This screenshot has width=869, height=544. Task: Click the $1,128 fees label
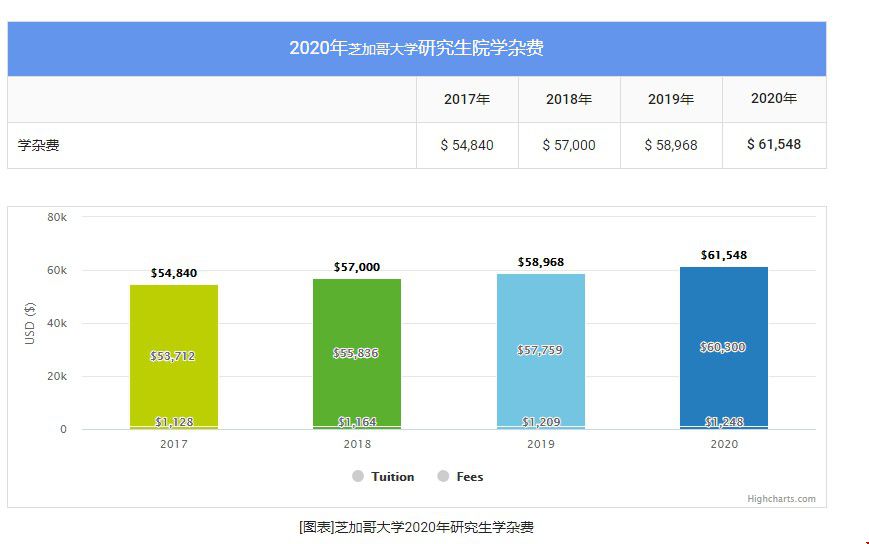pos(174,422)
